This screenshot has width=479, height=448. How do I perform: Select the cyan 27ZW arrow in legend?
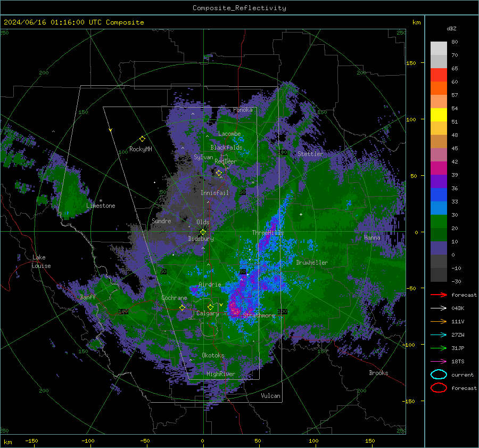click(x=439, y=335)
